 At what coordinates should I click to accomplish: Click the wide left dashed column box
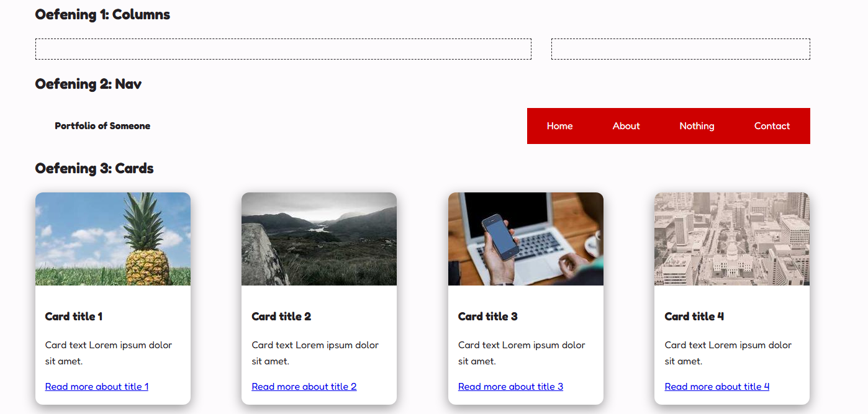click(x=283, y=49)
